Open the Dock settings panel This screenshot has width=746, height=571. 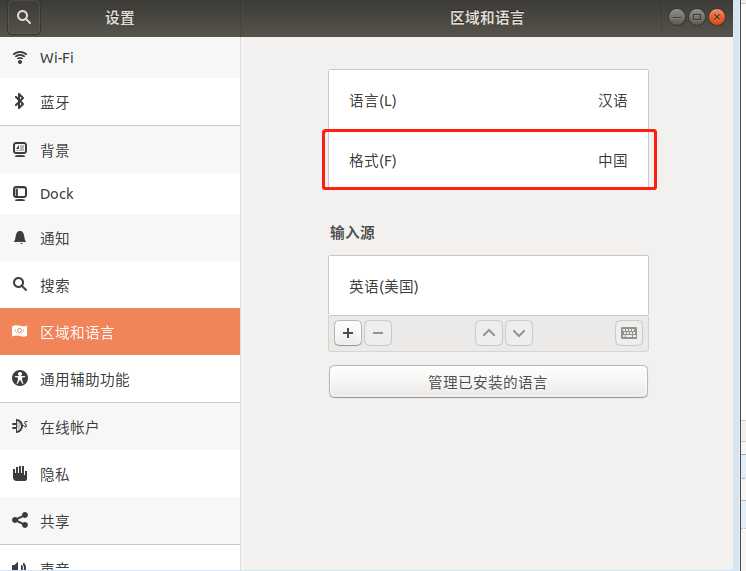[x=120, y=194]
